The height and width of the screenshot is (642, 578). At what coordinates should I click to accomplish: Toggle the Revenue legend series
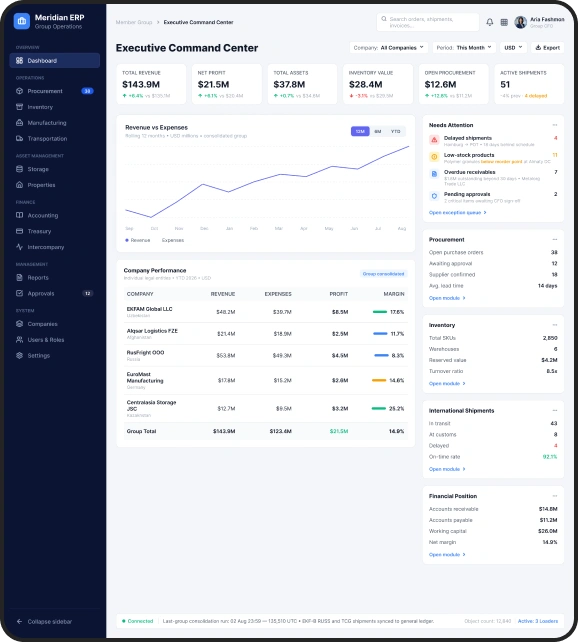click(138, 240)
